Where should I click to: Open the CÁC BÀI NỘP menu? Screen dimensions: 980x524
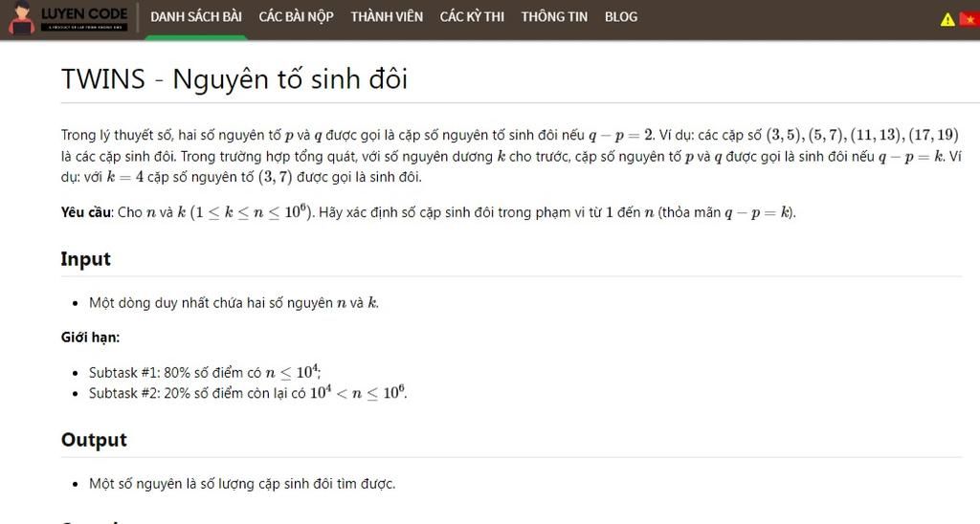pos(297,17)
